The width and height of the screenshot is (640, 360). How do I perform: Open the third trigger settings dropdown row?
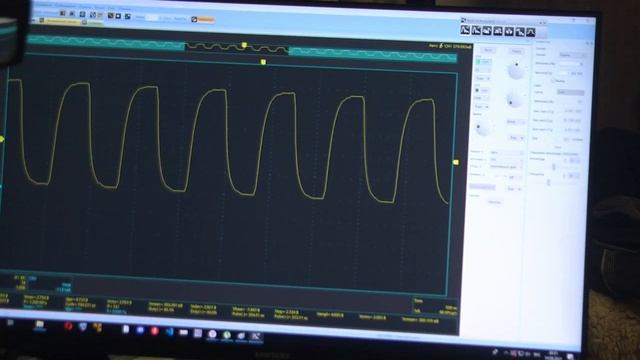pos(506,167)
